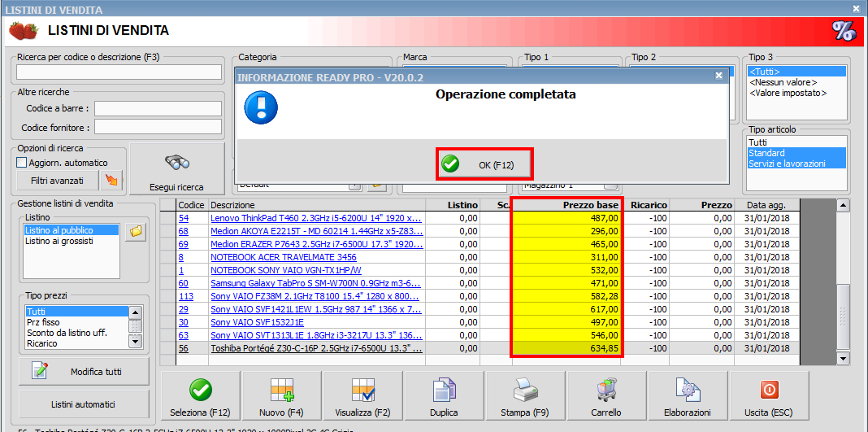Select <Tutti> in the Tipo 3 list
This screenshot has width=868, height=432.
pyautogui.click(x=797, y=72)
